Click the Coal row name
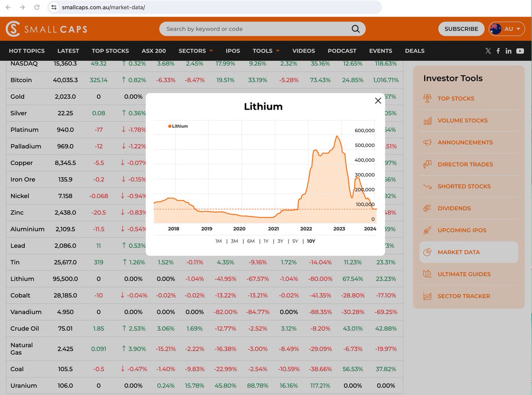The width and height of the screenshot is (532, 395). (17, 369)
